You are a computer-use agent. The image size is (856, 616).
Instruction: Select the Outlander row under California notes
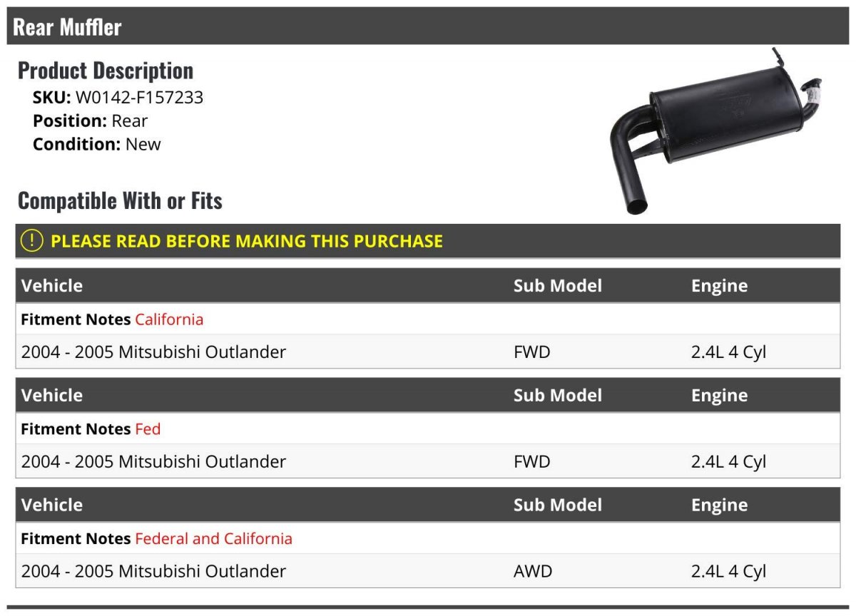(x=428, y=351)
